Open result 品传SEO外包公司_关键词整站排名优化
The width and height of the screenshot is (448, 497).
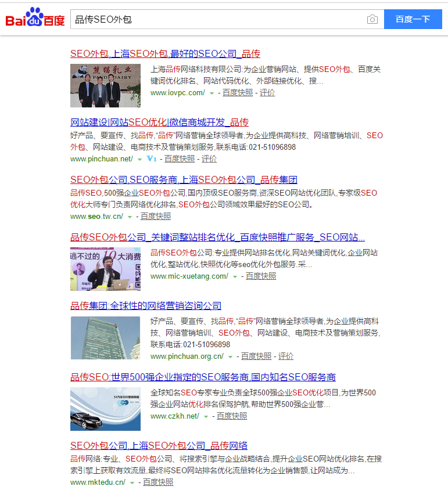click(x=217, y=237)
